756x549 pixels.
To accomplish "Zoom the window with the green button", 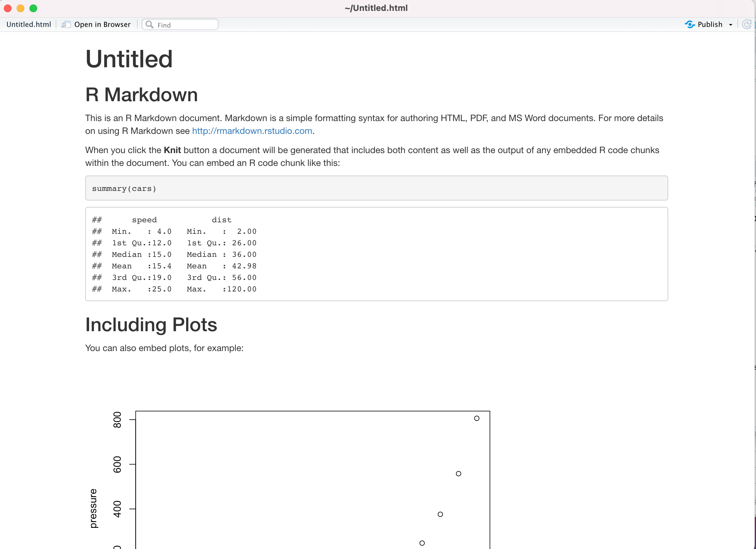I will click(x=33, y=8).
